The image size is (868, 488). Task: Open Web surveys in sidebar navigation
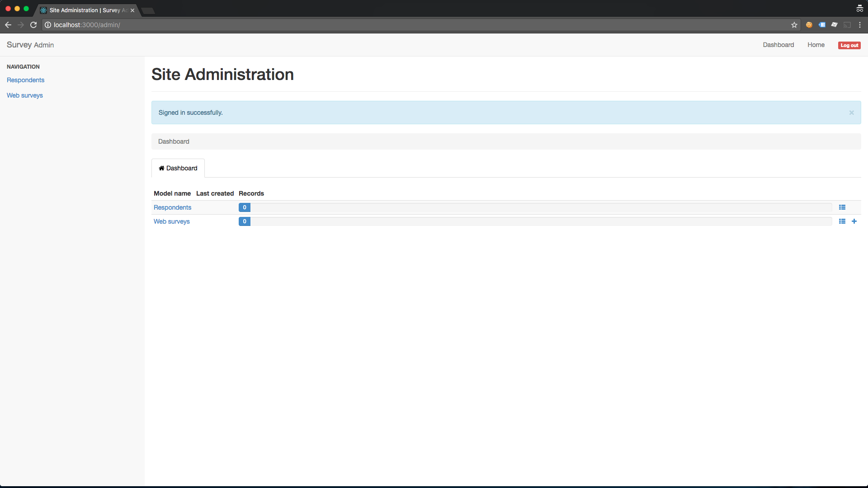(25, 95)
